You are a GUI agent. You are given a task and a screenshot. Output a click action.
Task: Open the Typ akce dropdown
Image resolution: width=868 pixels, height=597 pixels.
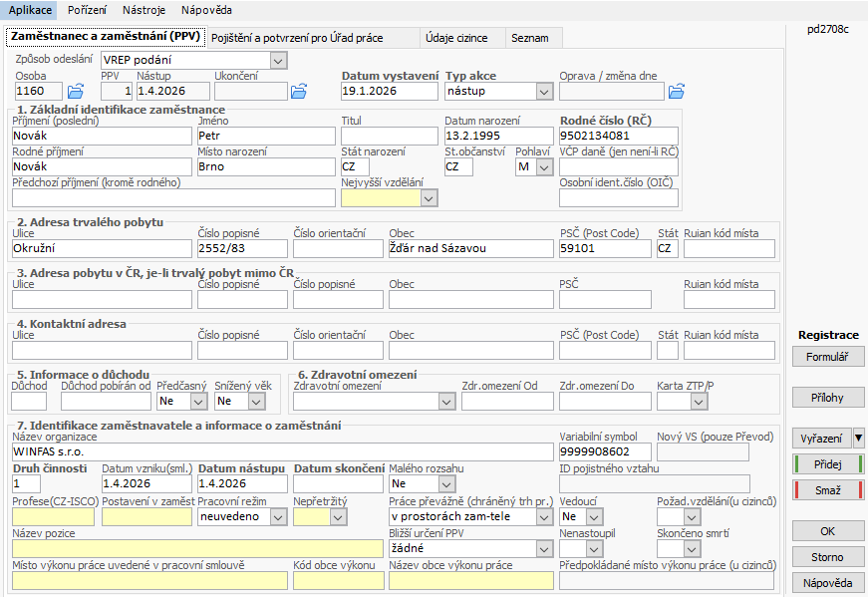[x=543, y=92]
